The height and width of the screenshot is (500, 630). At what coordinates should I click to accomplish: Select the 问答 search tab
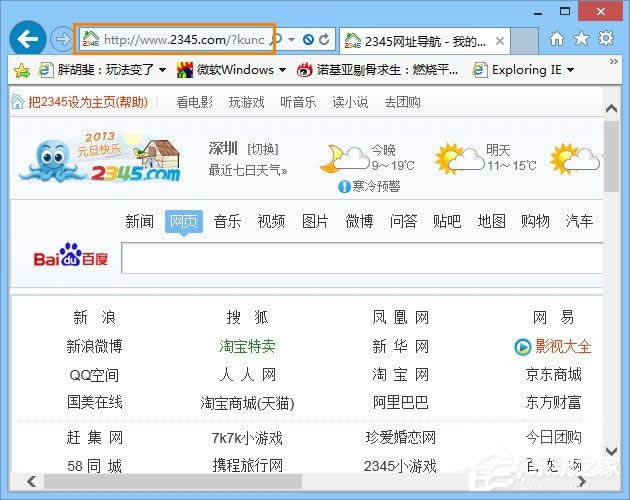[403, 221]
